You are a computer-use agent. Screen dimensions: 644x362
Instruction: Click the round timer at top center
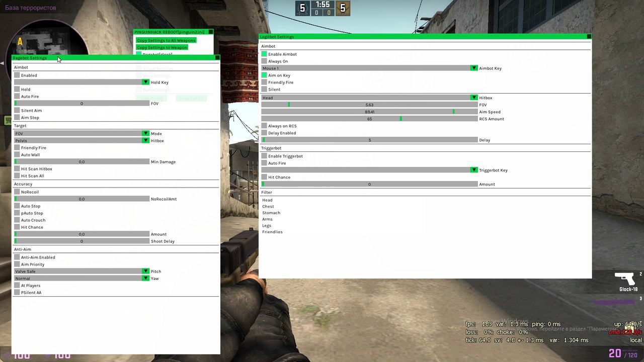[x=323, y=5]
